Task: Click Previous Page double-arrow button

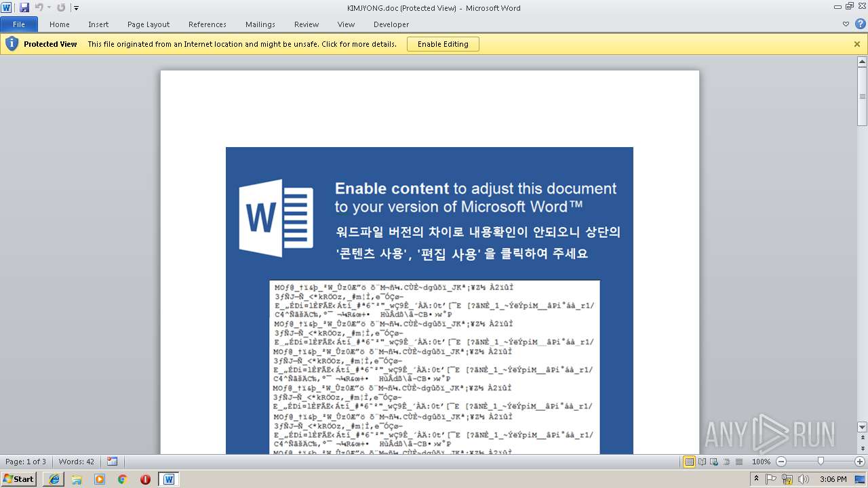Action: pos(863,438)
